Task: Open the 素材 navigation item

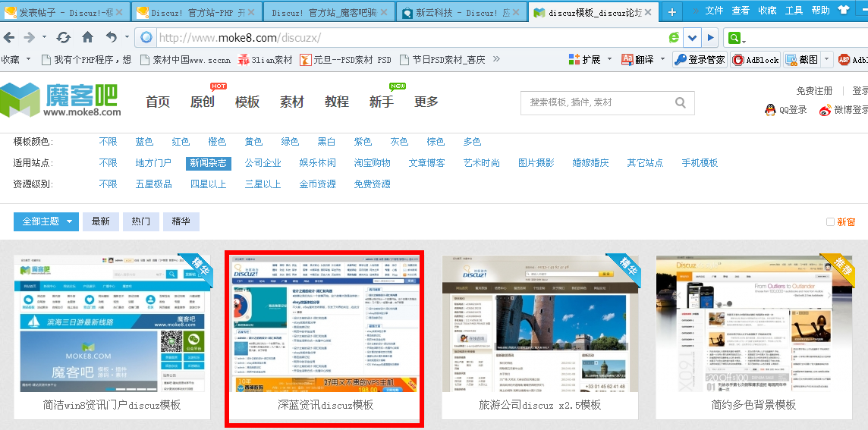Action: tap(291, 102)
